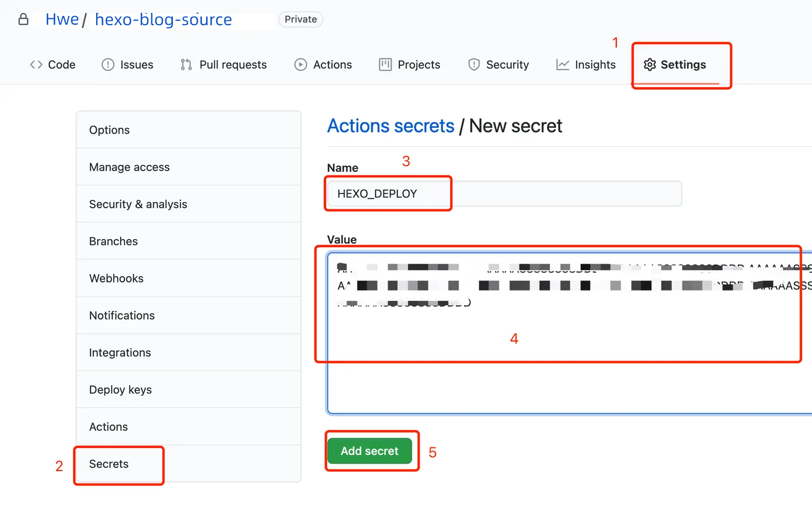Choose Webhooks from the settings sidebar
Viewport: 812px width, 513px height.
click(116, 279)
